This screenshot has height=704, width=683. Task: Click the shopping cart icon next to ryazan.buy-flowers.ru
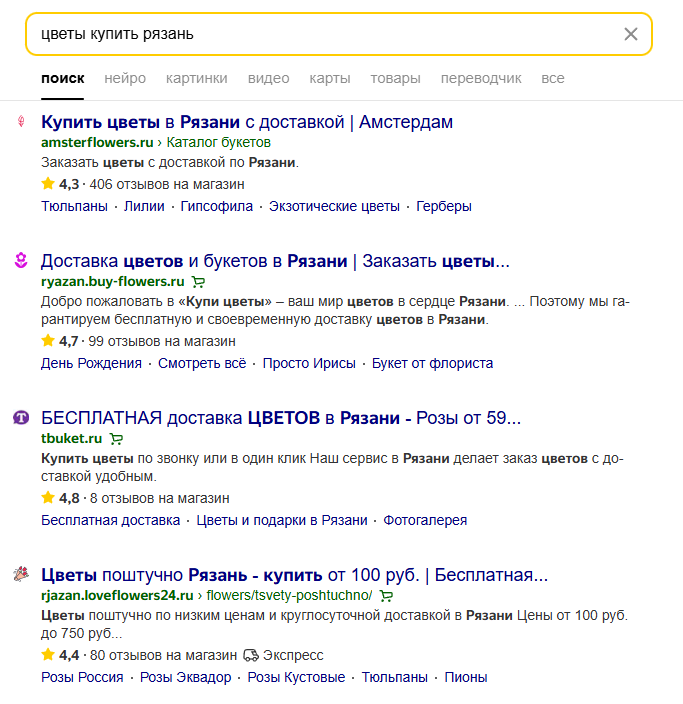pos(198,282)
